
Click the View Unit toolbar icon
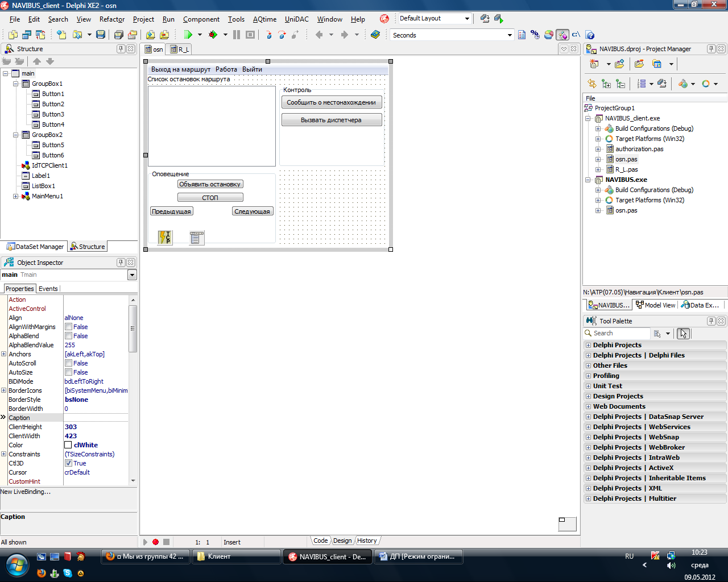13,35
